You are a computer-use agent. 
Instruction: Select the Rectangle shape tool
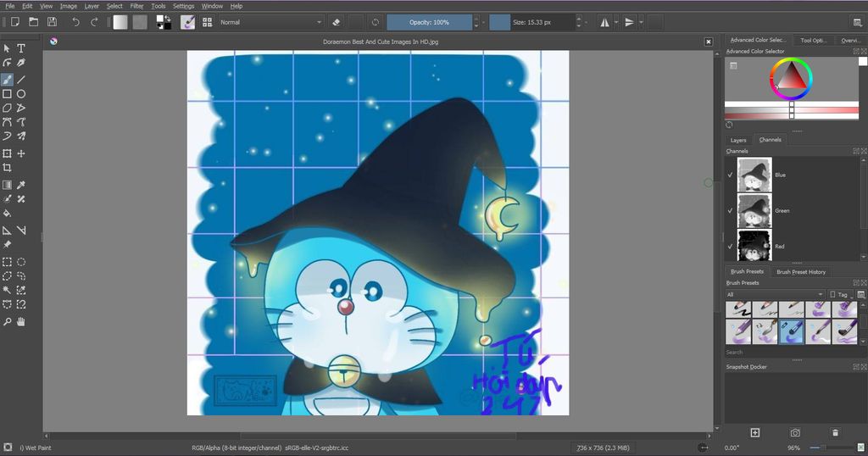click(x=7, y=94)
